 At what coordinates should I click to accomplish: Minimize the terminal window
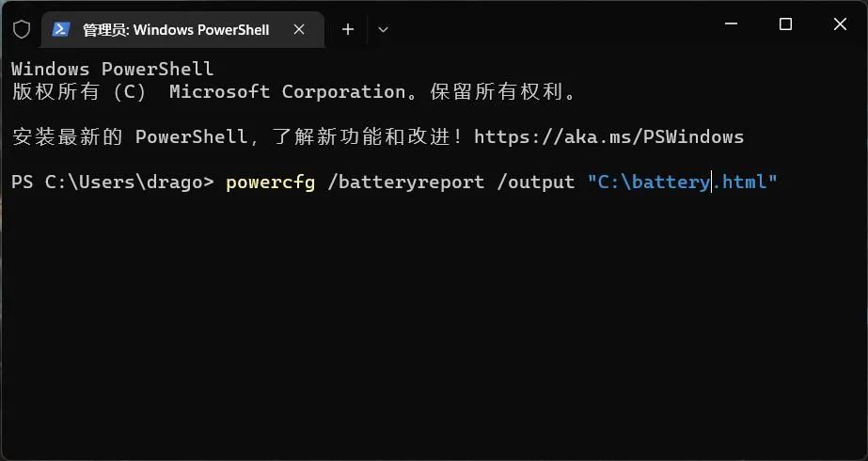click(731, 24)
